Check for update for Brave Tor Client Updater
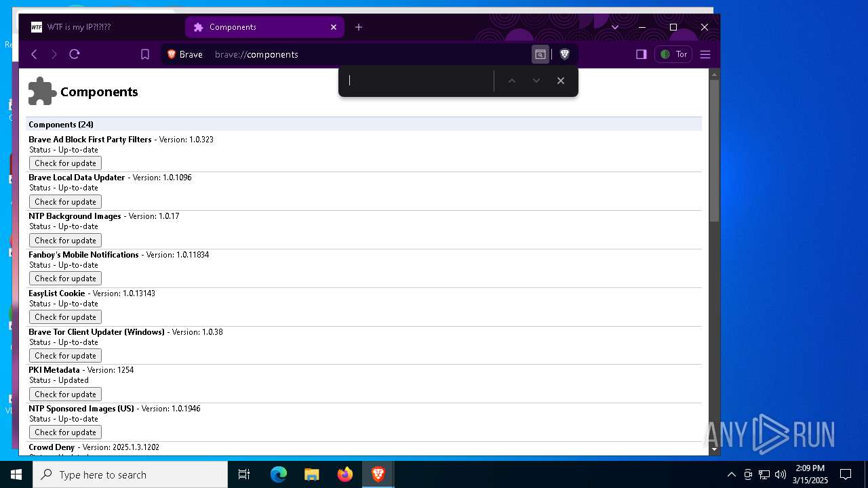The width and height of the screenshot is (868, 488). pyautogui.click(x=65, y=356)
